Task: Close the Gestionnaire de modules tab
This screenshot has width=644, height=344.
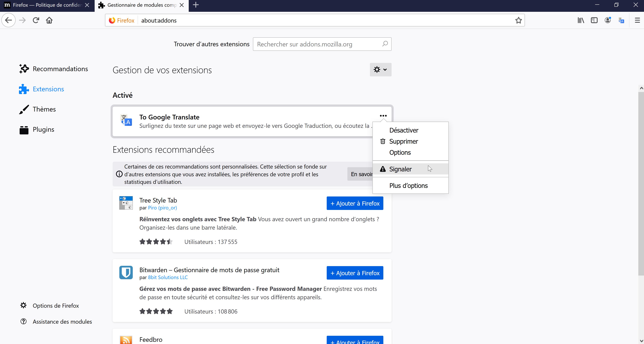Action: 182,5
